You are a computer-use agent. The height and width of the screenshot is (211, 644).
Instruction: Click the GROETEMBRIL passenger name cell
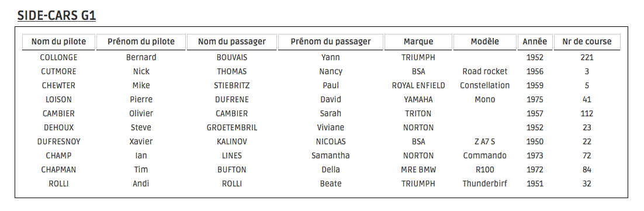231,127
